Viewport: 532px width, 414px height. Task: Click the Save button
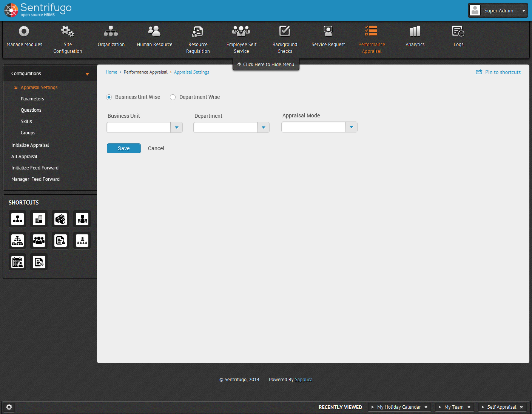(x=123, y=148)
